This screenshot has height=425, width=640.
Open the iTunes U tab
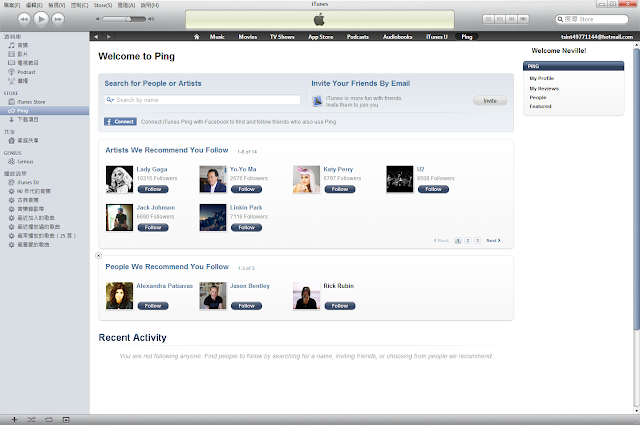(437, 37)
